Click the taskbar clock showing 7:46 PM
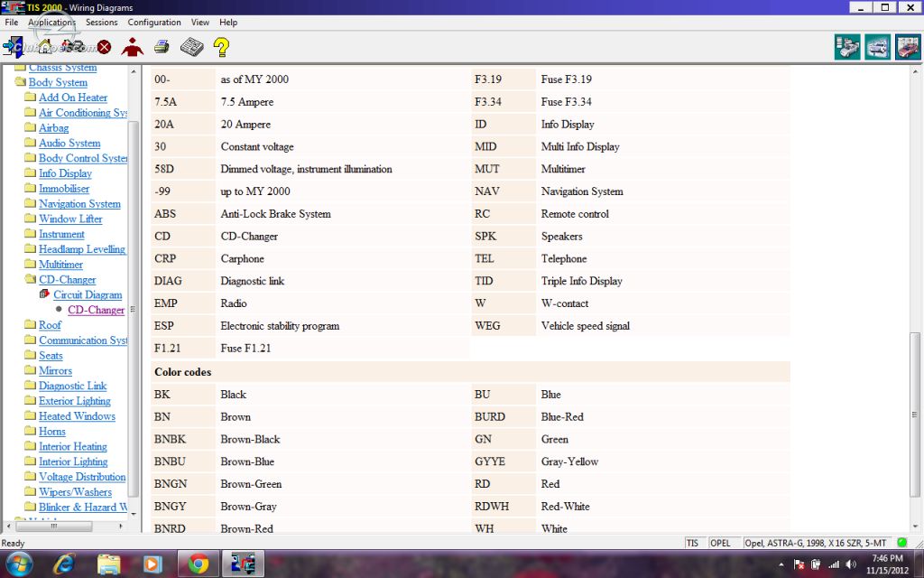924x578 pixels. pos(888,564)
